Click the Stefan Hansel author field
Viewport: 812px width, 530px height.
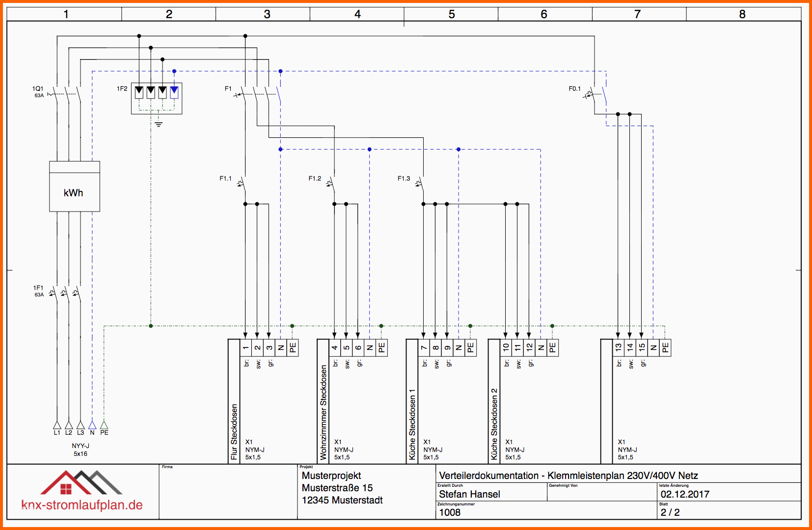coord(469,494)
